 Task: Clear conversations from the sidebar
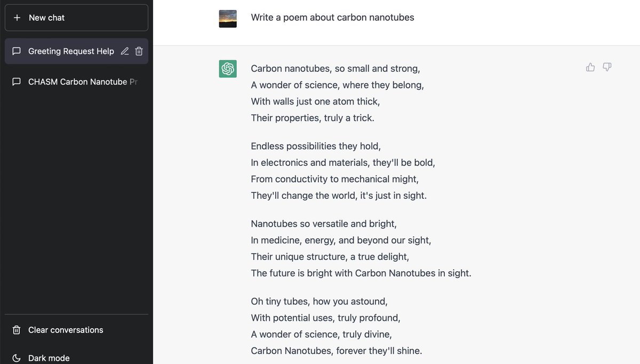tap(76, 330)
